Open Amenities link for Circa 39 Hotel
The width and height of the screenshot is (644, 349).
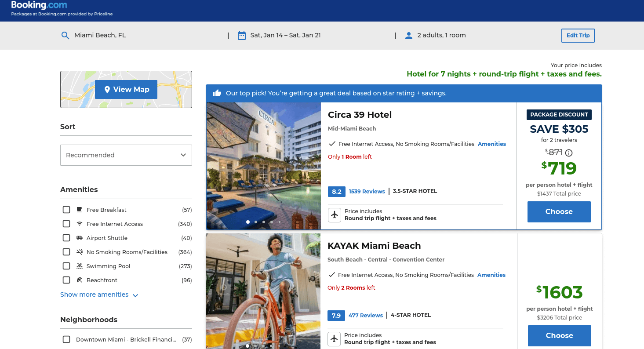[x=492, y=144]
